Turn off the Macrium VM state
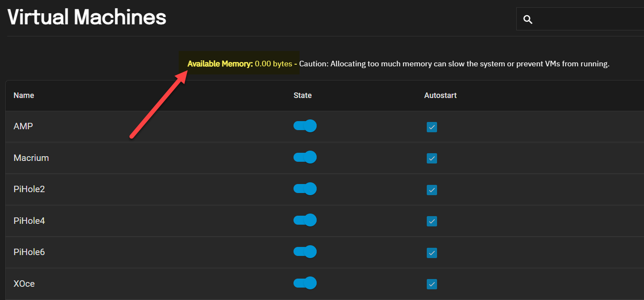 coord(305,157)
